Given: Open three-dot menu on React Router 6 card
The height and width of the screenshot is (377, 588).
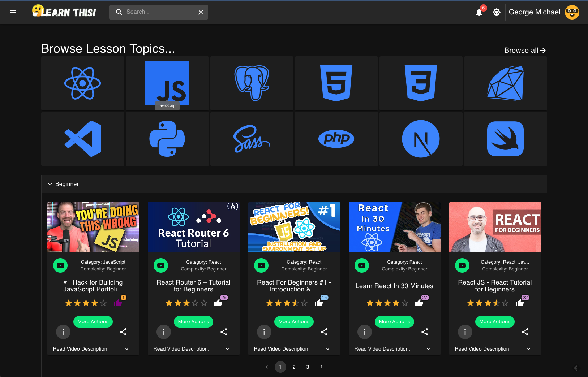Looking at the screenshot, I should [x=164, y=332].
